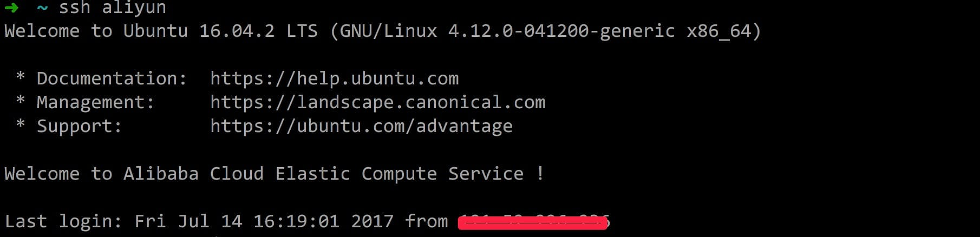Viewport: 980px width, 237px height.
Task: Click the "Last login:" label
Action: point(63,221)
